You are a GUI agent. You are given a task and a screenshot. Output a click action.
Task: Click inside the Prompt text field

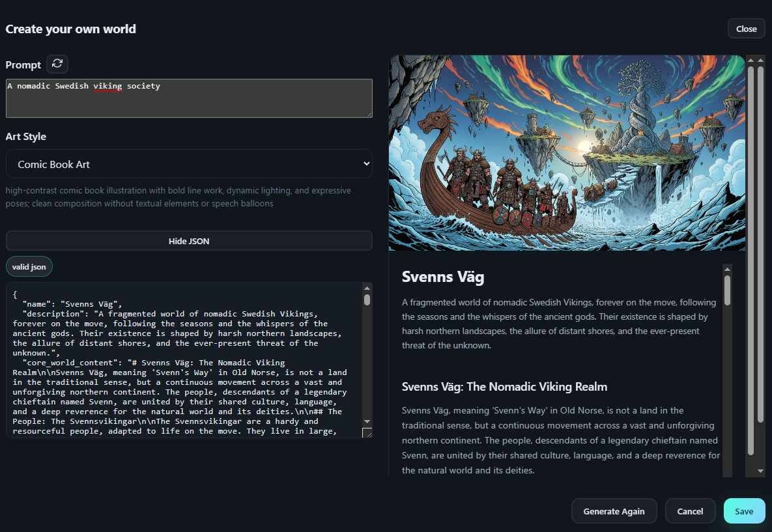(x=189, y=98)
